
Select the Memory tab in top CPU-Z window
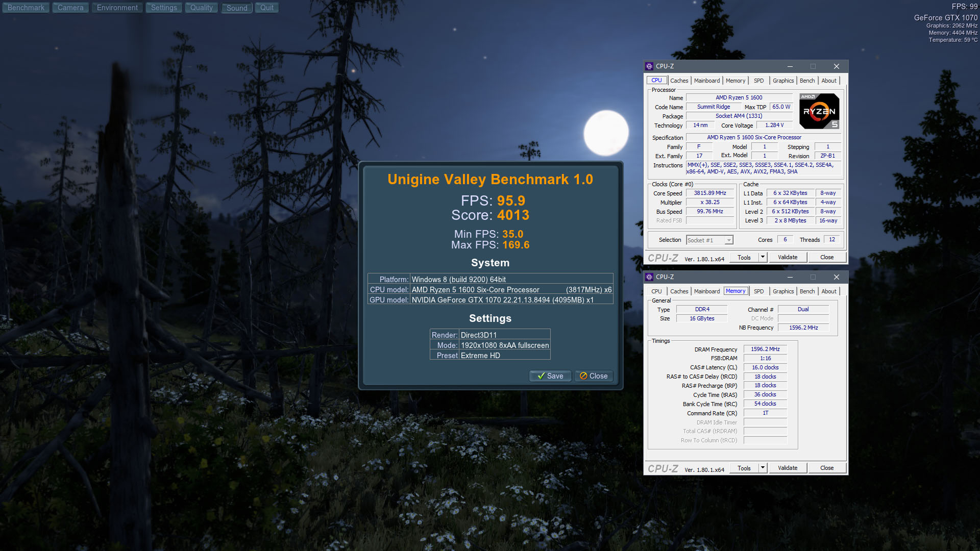736,81
